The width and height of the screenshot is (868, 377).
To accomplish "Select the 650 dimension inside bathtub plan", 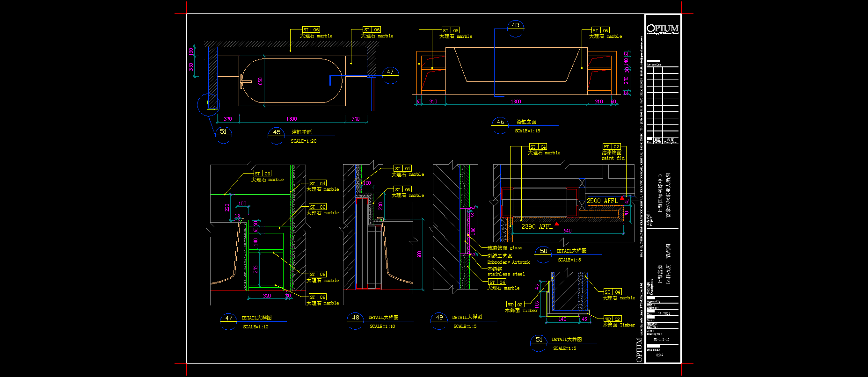I will click(x=260, y=81).
